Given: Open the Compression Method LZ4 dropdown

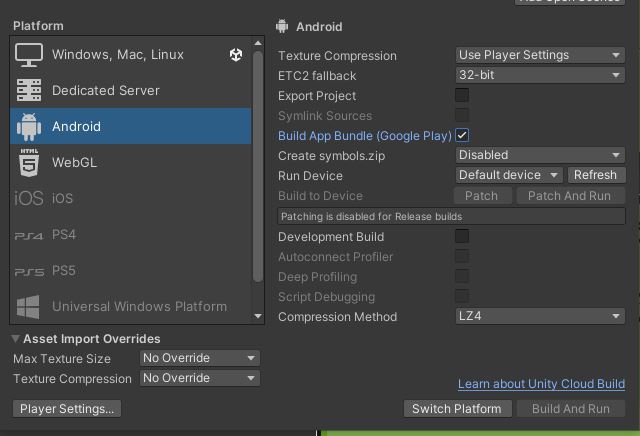Looking at the screenshot, I should [540, 316].
